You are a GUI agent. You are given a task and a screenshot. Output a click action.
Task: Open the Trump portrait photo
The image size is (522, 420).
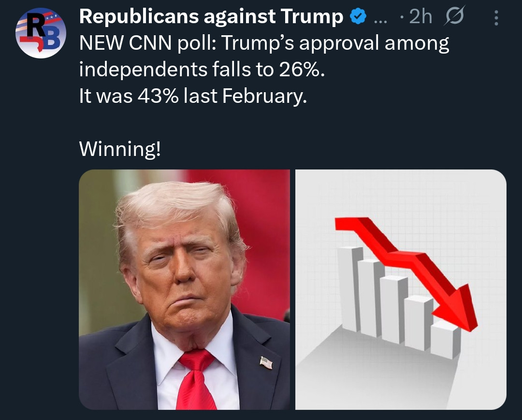coord(184,290)
